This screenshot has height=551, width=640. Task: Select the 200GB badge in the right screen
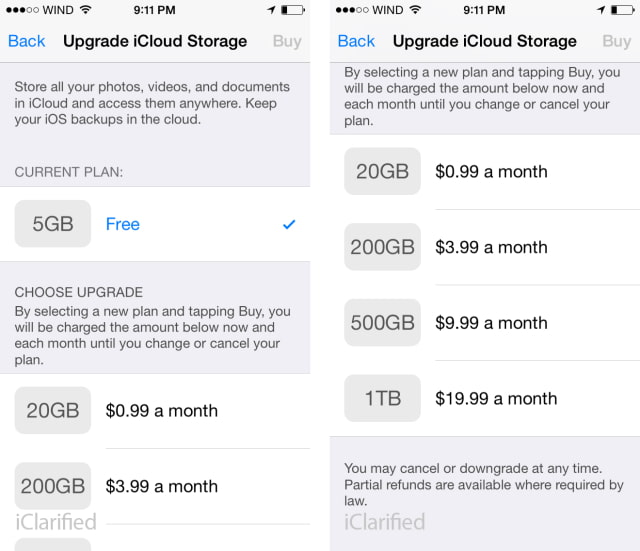pos(382,247)
